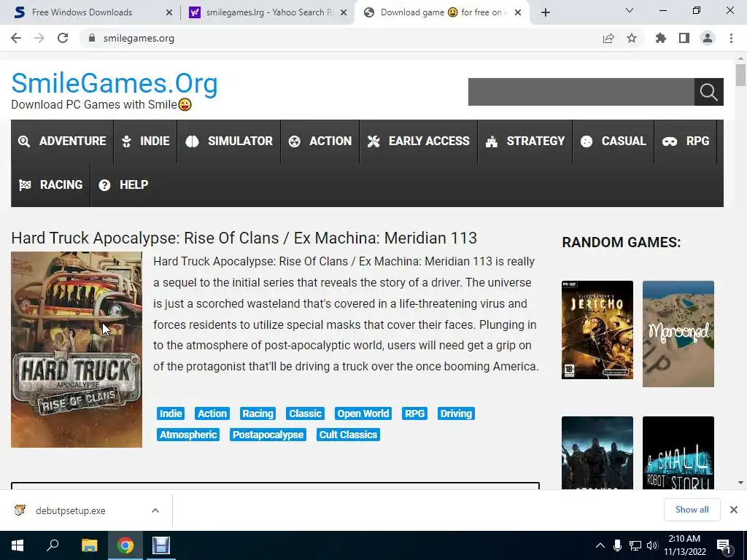Open the dark soldiers game thumbnail
The image size is (747, 560).
click(x=597, y=453)
